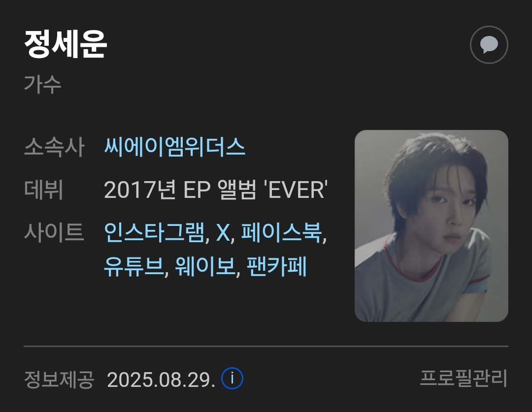Image resolution: width=532 pixels, height=412 pixels.
Task: Open the 씨에이엠위더스 agency link
Action: (174, 147)
